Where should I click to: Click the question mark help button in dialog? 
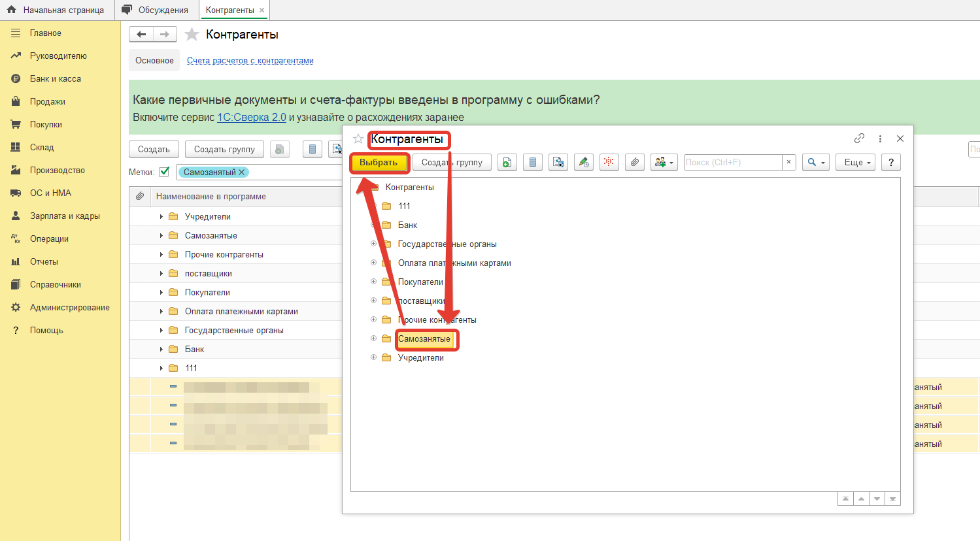pos(890,163)
